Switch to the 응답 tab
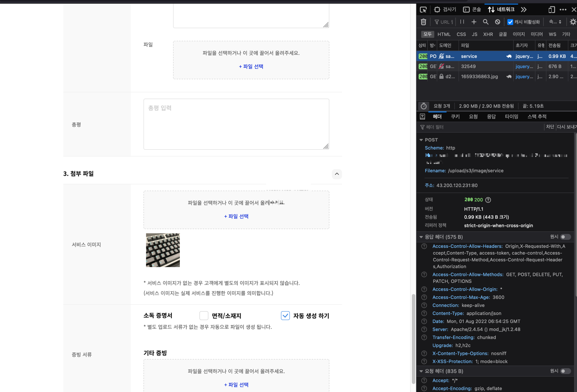577x392 pixels. coord(491,117)
